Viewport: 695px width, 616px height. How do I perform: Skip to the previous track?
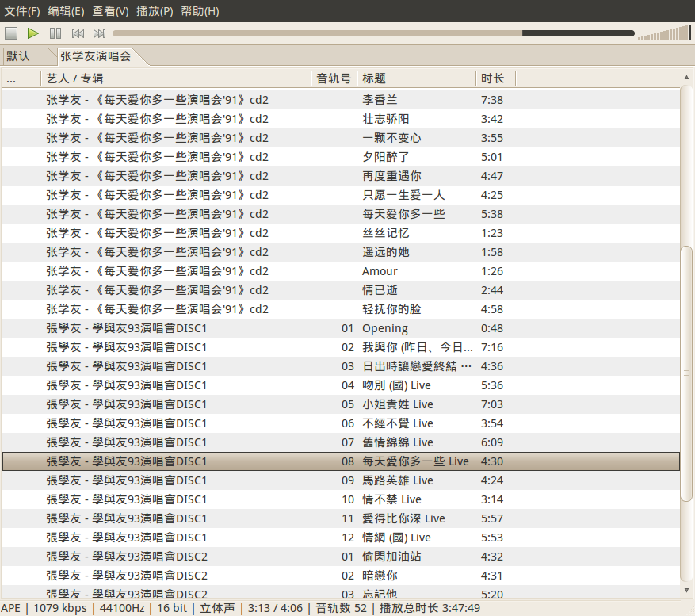point(78,33)
